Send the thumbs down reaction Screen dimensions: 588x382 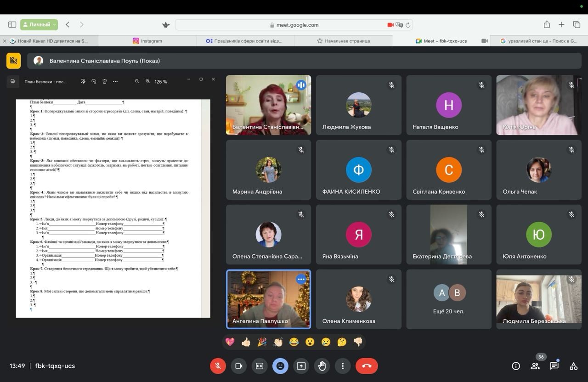pyautogui.click(x=358, y=342)
